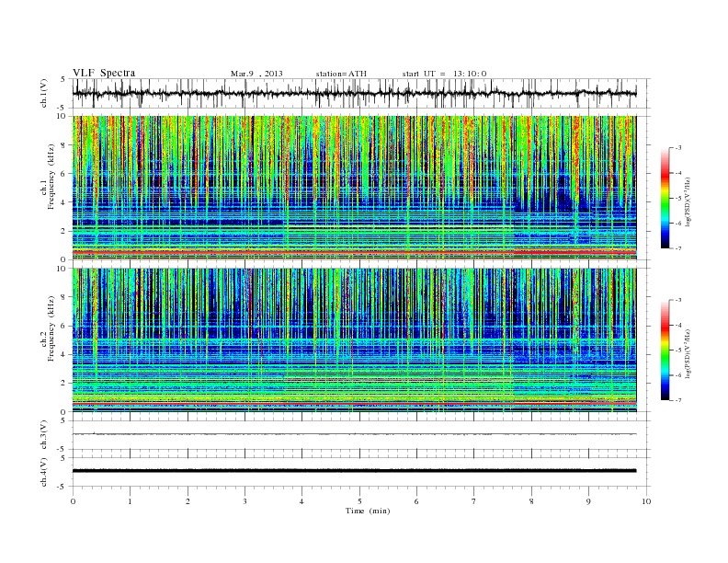Click the "ch.4(V)" axis label

click(x=44, y=472)
